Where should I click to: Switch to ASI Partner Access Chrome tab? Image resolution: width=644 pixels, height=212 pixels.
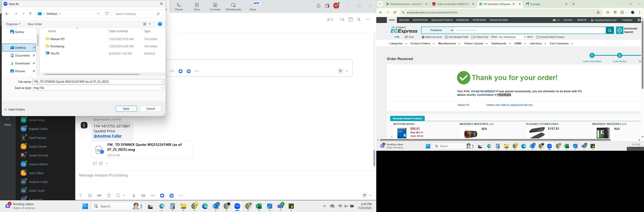[406, 4]
